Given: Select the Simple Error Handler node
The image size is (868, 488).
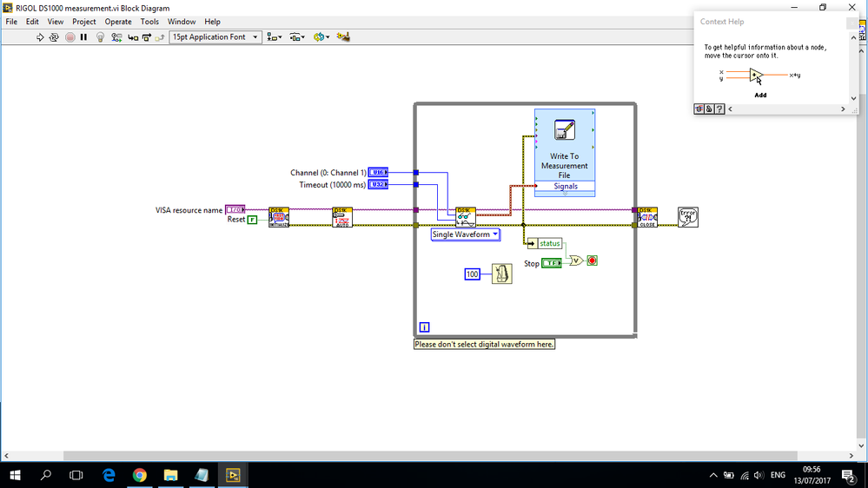Looking at the screenshot, I should [x=688, y=217].
